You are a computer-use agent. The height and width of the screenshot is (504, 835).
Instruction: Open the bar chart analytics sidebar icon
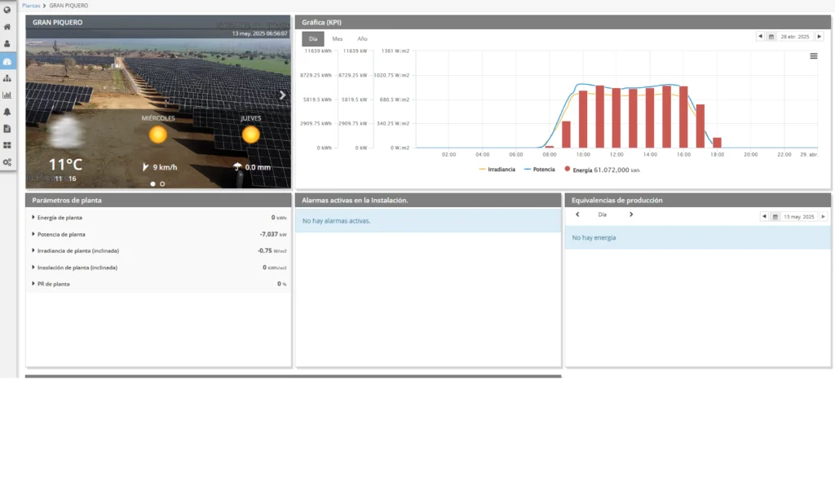coord(7,95)
